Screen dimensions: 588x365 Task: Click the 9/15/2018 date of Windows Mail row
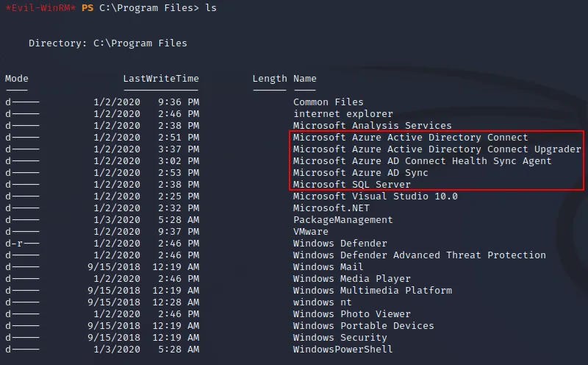[114, 266]
